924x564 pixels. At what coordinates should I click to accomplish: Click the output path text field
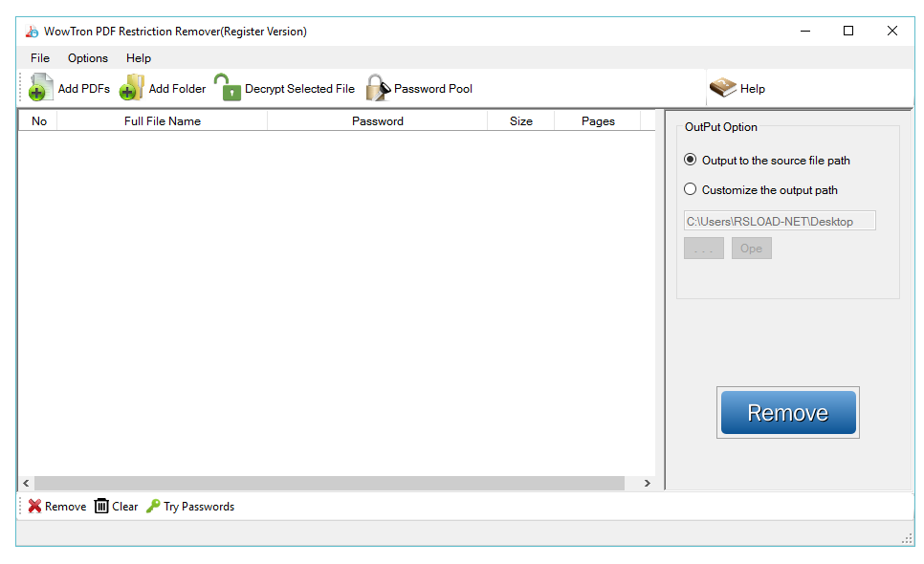coord(779,220)
